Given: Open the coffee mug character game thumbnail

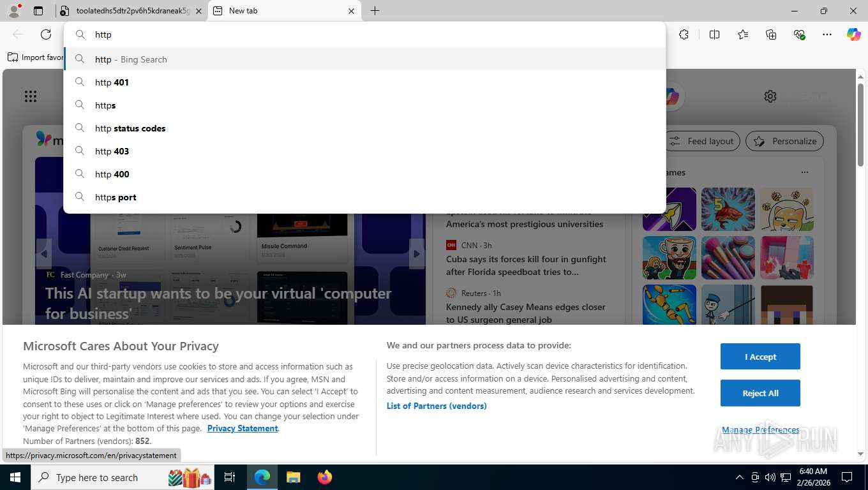Looking at the screenshot, I should [670, 258].
